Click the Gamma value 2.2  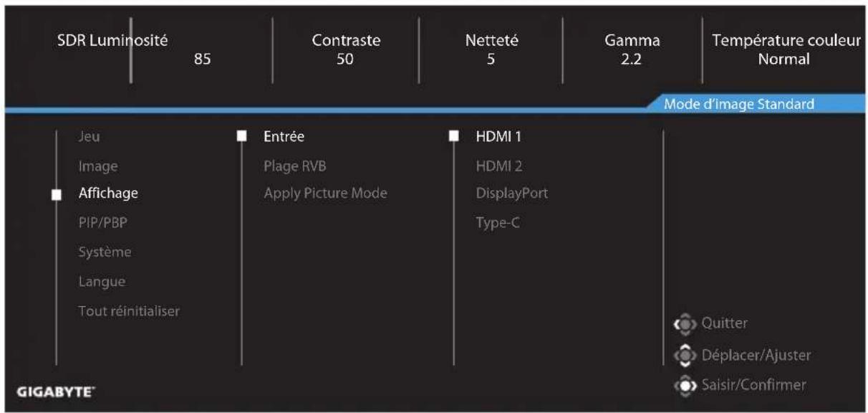point(632,60)
